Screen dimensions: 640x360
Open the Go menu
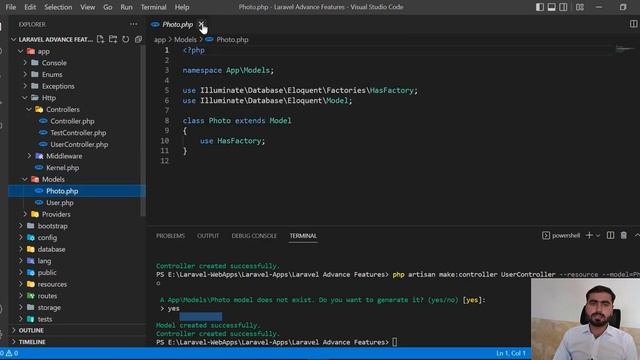[x=107, y=7]
